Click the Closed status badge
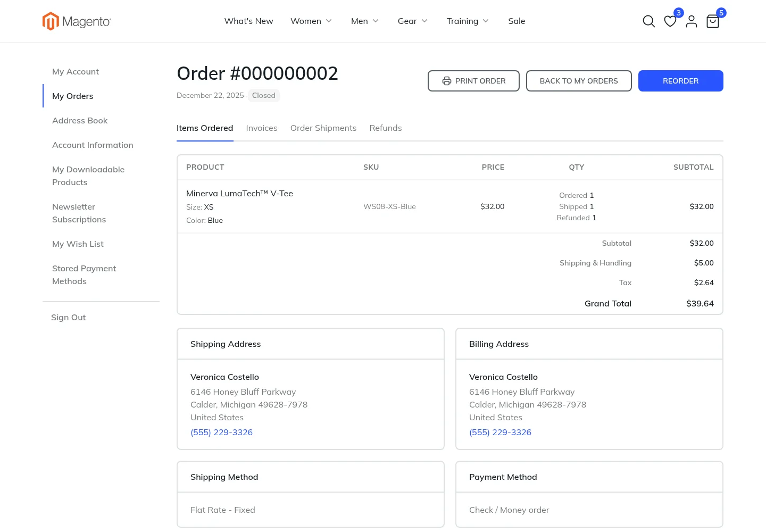Screen dimensions: 766x532 [264, 95]
